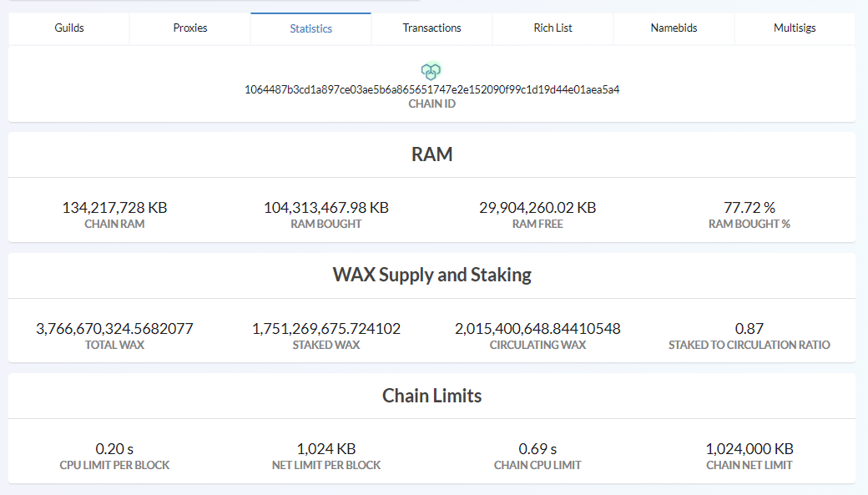Select the 0.69 s value
This screenshot has width=868, height=495.
(x=537, y=449)
